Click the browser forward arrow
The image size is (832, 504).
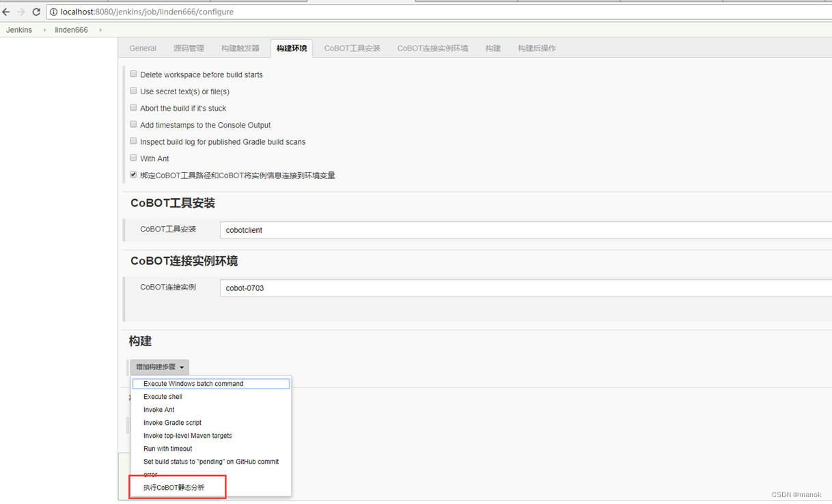click(21, 12)
